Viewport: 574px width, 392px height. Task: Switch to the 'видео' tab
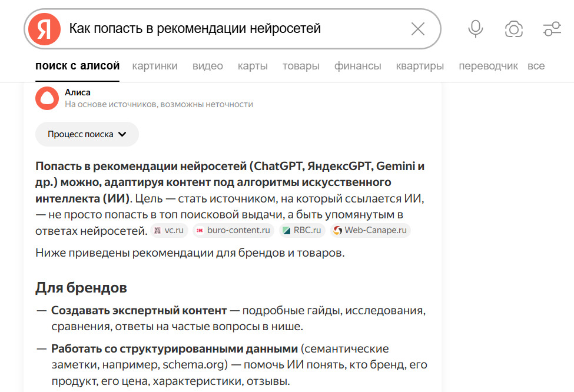coord(208,66)
